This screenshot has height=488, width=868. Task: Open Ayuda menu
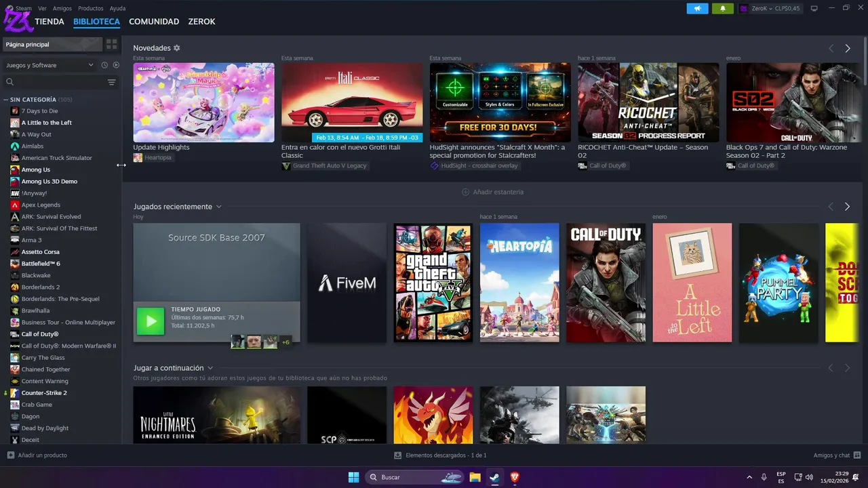click(117, 8)
